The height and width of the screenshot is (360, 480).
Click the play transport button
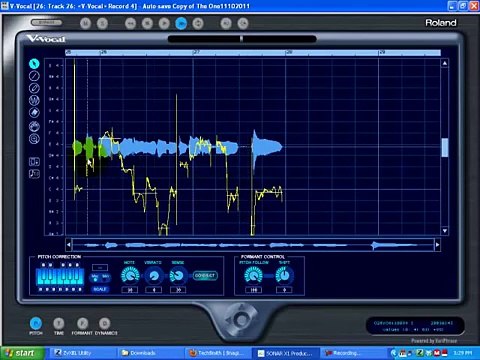[164, 23]
